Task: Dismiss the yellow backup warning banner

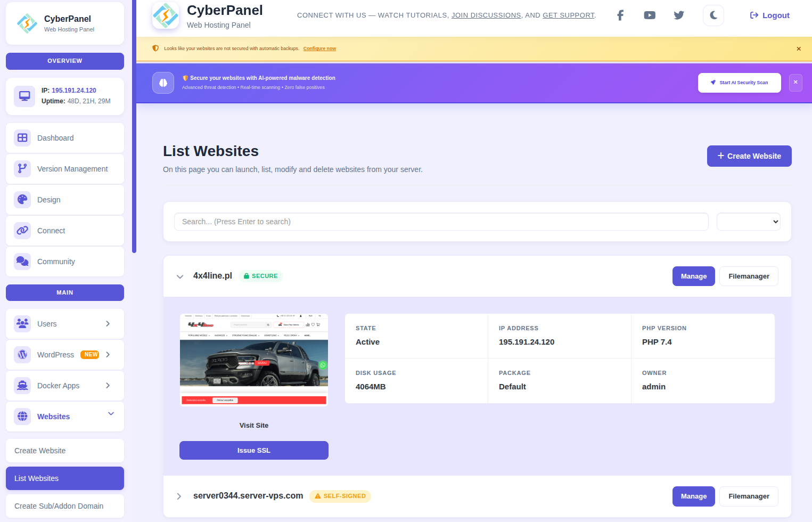Action: click(799, 48)
